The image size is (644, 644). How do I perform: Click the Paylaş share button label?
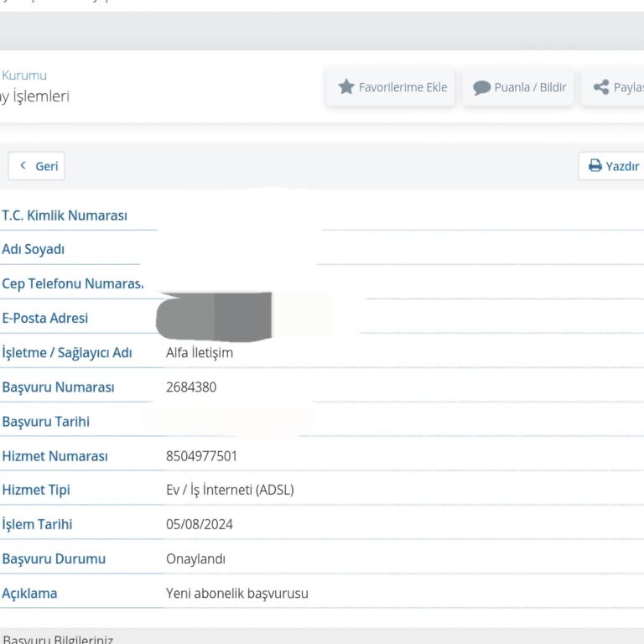click(x=628, y=87)
